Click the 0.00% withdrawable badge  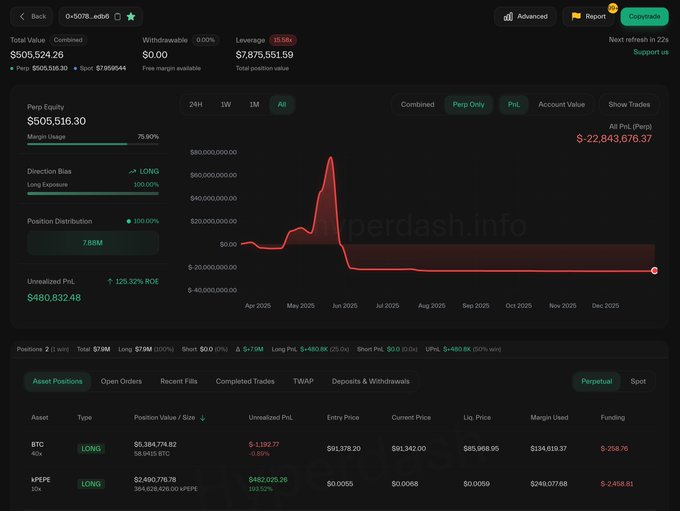205,40
